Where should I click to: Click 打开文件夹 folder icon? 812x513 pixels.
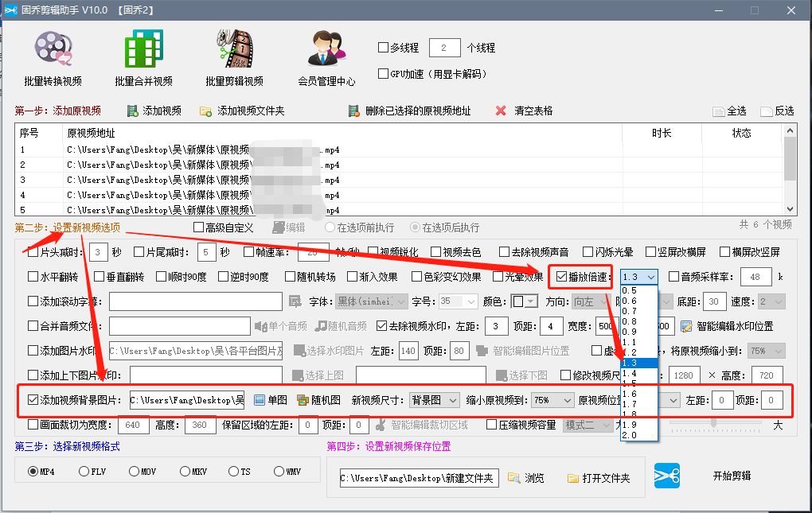[x=572, y=478]
